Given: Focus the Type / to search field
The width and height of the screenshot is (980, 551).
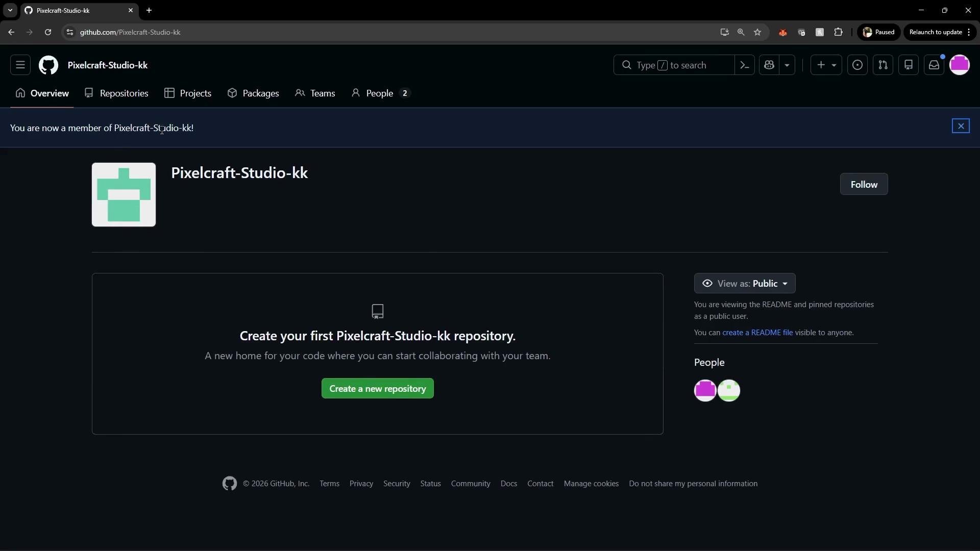Looking at the screenshot, I should (674, 65).
